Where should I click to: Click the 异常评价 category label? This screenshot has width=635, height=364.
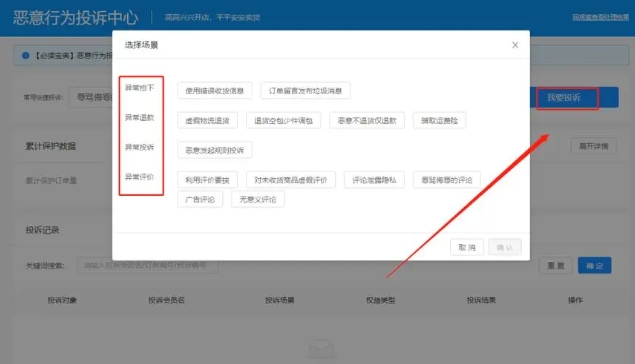[139, 177]
